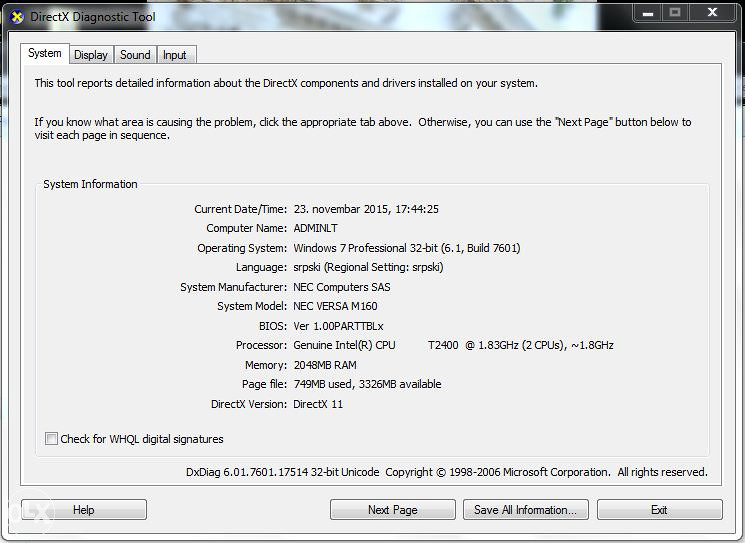Click the date value '23. novembar 2015, 17:44:25'
This screenshot has height=543, width=745.
pyautogui.click(x=366, y=209)
